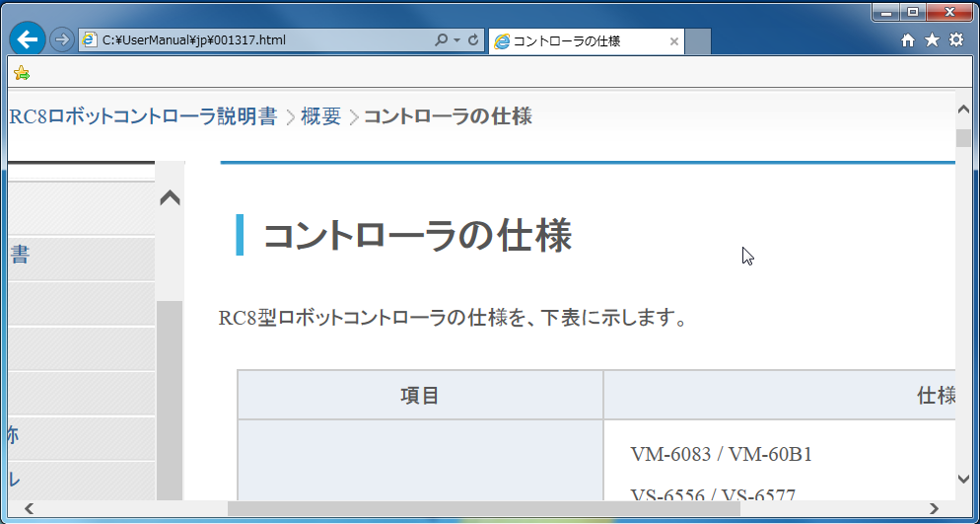
Task: Click the page's vertical scrollbar down arrow
Action: point(963,479)
